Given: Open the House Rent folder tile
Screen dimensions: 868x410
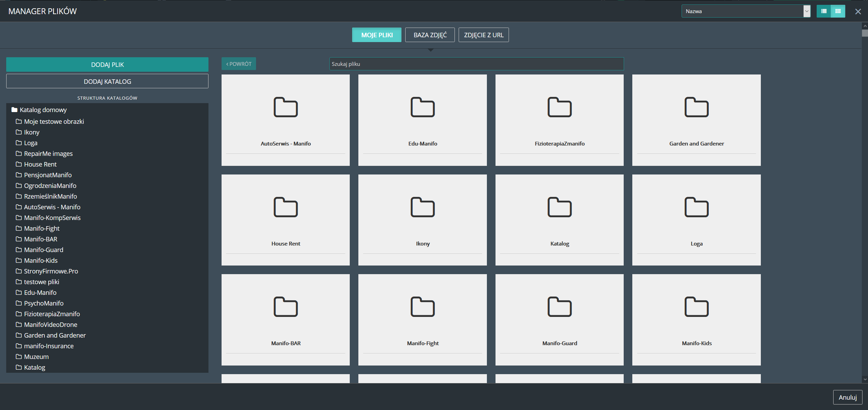Looking at the screenshot, I should click(x=285, y=220).
